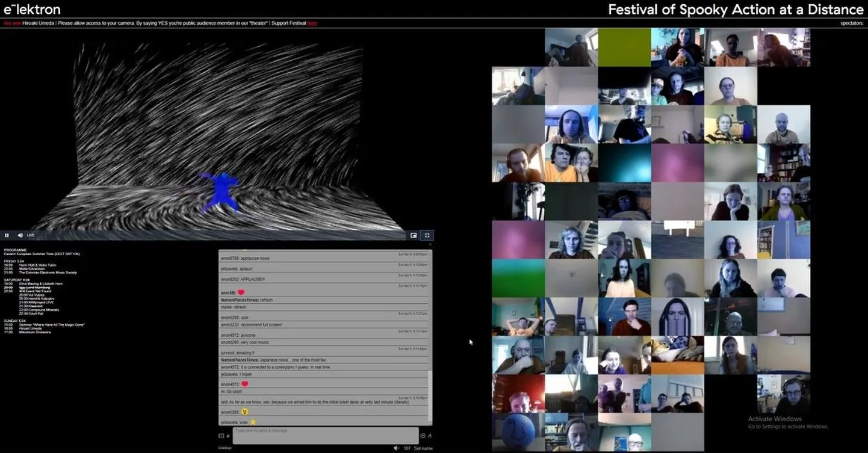Image resolution: width=868 pixels, height=453 pixels.
Task: Enable picture-in-picture for the video
Action: coord(414,235)
